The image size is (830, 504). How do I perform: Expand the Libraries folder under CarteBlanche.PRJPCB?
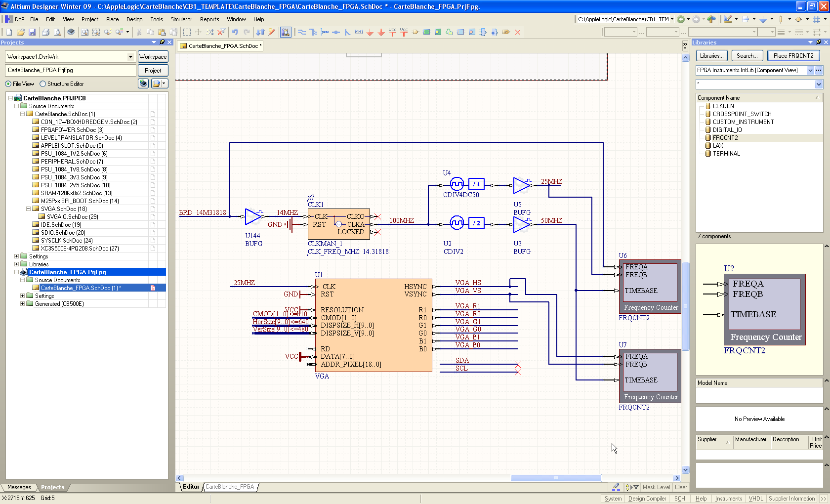click(x=16, y=264)
